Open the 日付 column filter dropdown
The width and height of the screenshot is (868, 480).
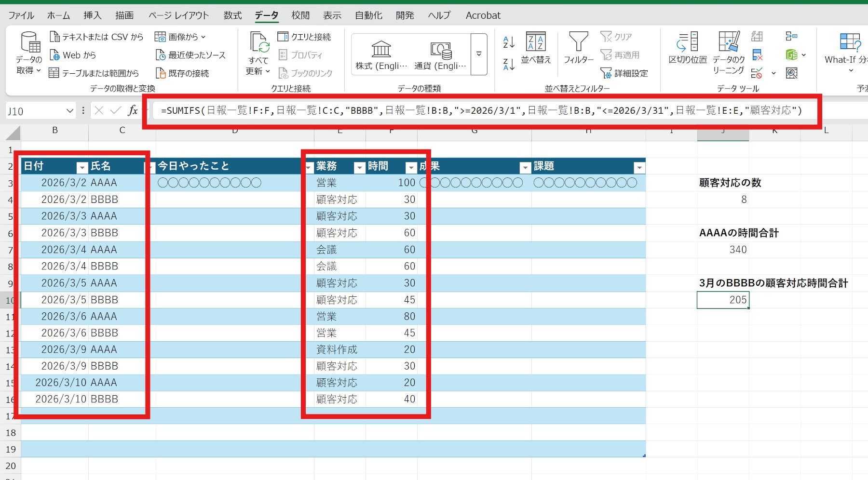coord(82,167)
